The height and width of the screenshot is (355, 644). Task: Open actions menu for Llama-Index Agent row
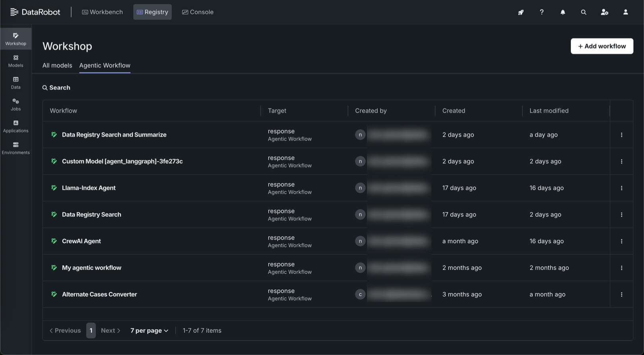click(621, 188)
